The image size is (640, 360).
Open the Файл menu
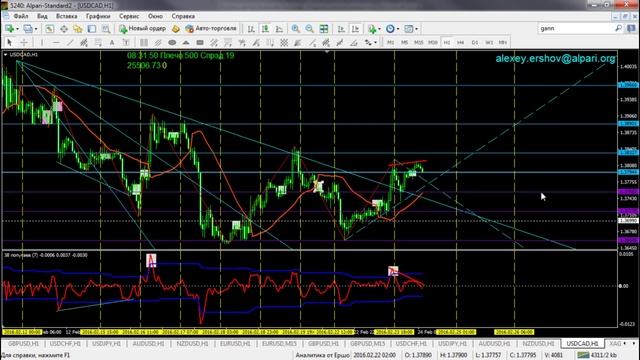tap(21, 16)
